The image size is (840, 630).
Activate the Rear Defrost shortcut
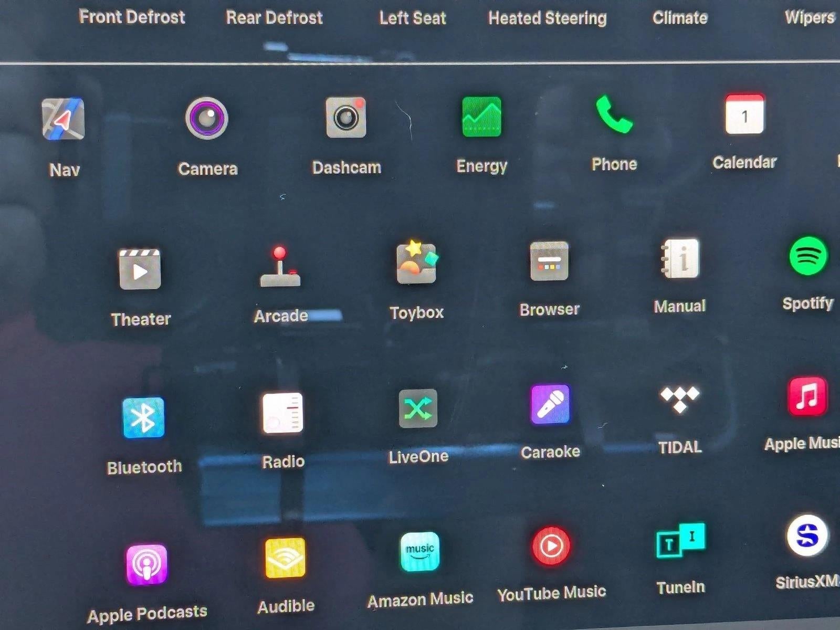[275, 17]
